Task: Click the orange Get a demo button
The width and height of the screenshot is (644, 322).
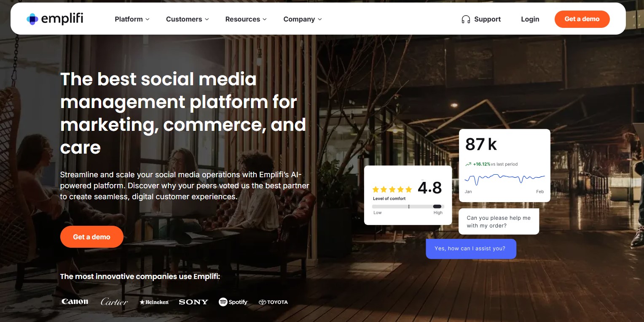Action: 582,19
